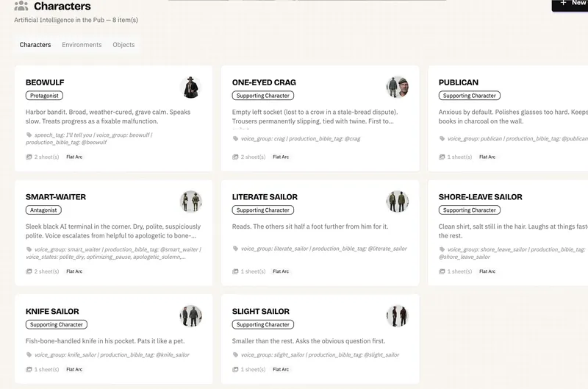Screen dimensions: 588x389
Task: Open the BEOWULF character title
Action: (x=45, y=82)
